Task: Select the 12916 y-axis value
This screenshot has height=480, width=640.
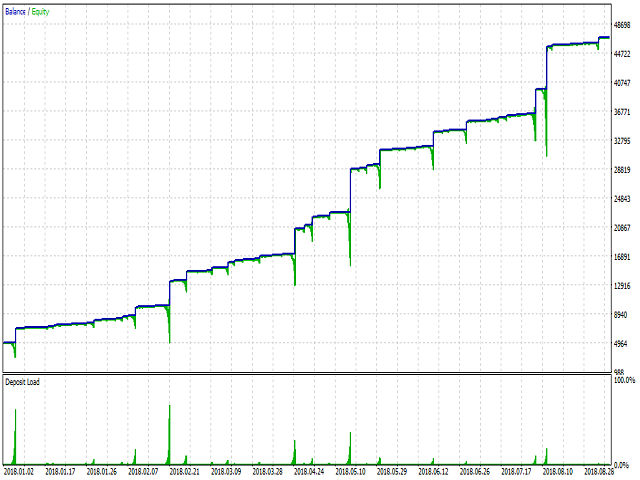Action: click(622, 286)
